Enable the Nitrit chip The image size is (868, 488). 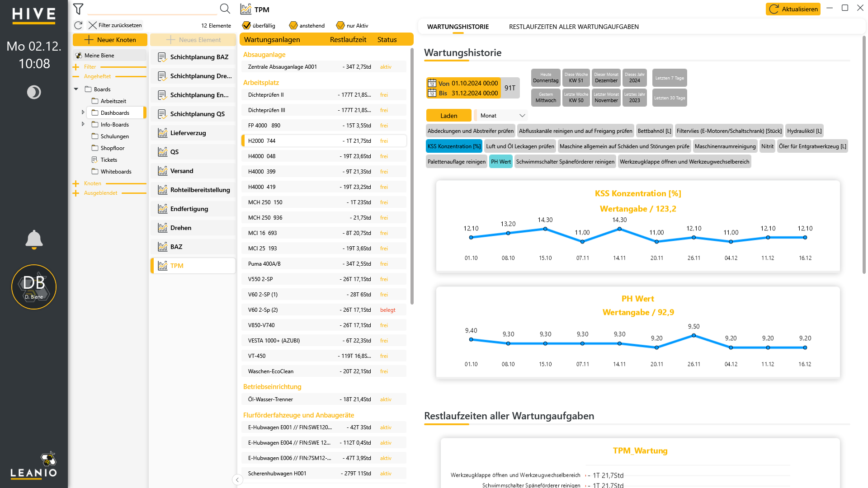pyautogui.click(x=767, y=146)
